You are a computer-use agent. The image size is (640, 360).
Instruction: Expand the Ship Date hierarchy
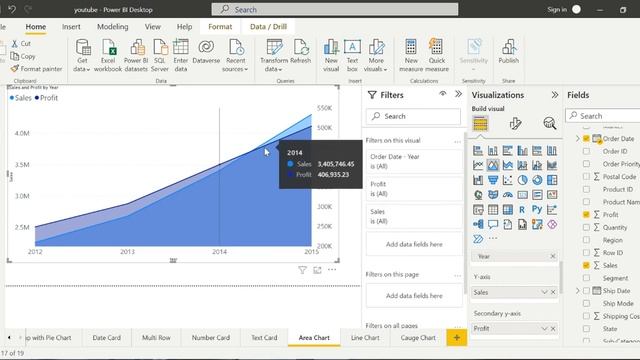[x=578, y=291]
